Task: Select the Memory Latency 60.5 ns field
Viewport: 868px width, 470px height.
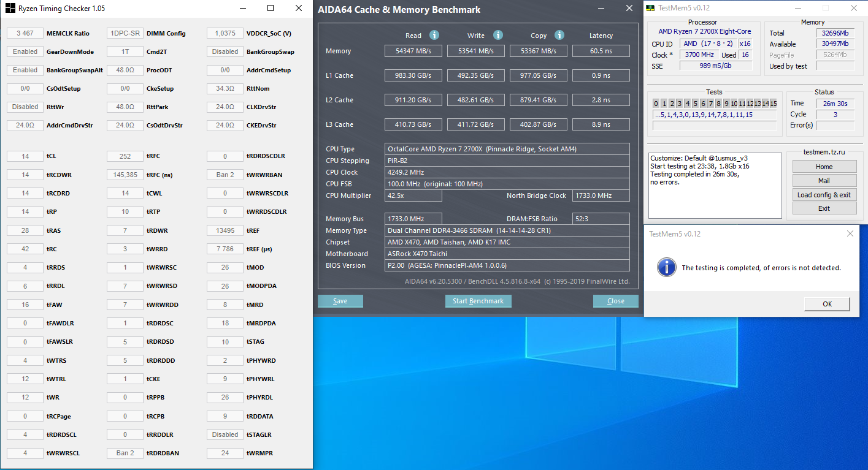Action: click(601, 51)
